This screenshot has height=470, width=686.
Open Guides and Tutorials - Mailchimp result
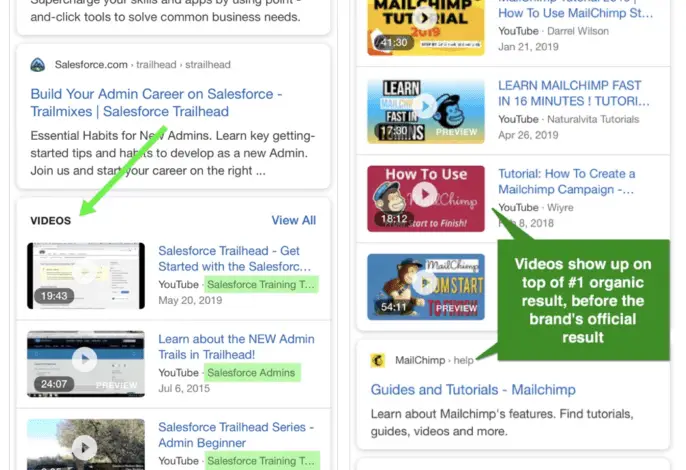(473, 389)
